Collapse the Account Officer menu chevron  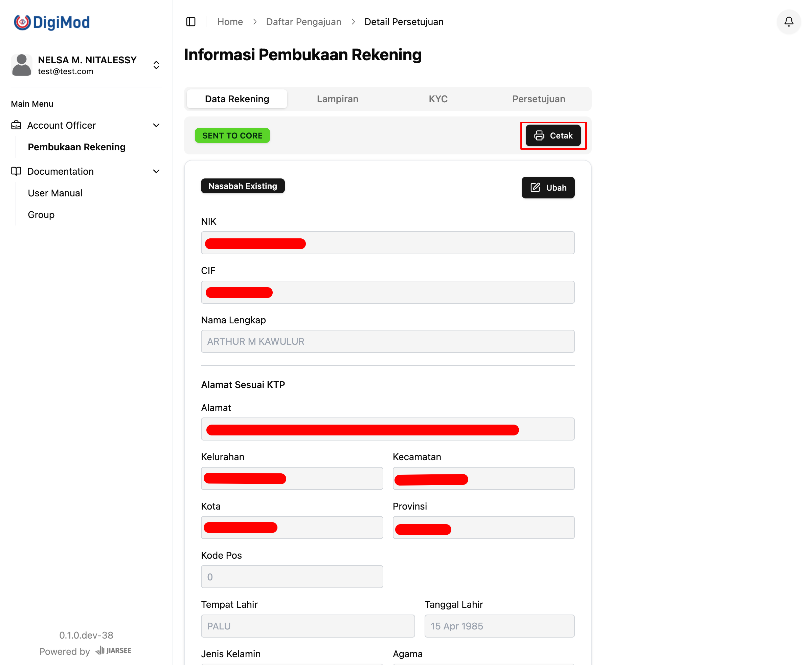pyautogui.click(x=156, y=125)
